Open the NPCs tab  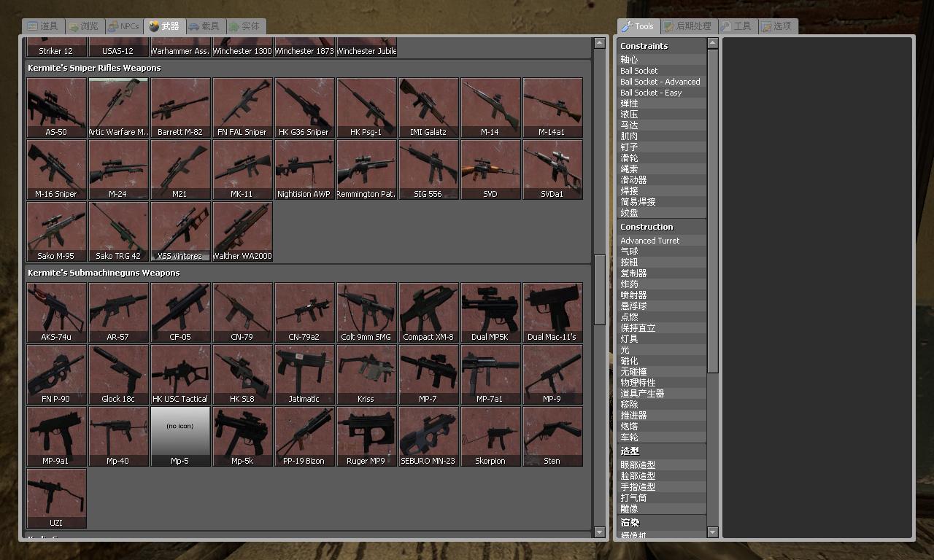123,26
